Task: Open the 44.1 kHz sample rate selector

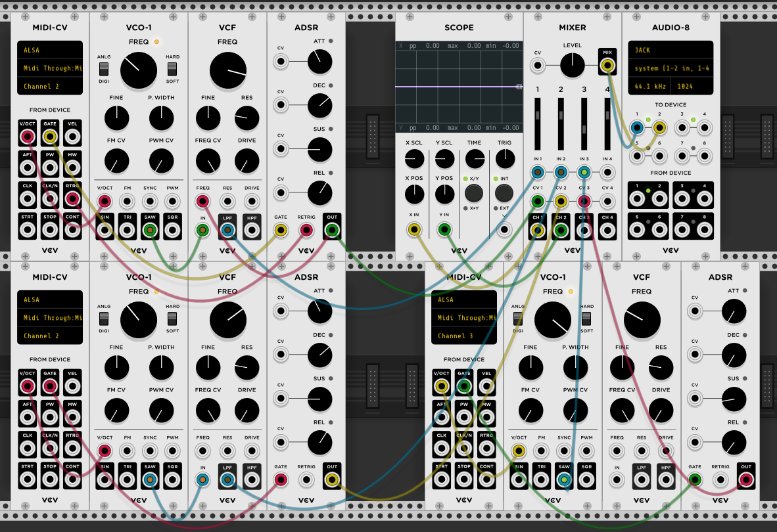Action: click(x=649, y=86)
